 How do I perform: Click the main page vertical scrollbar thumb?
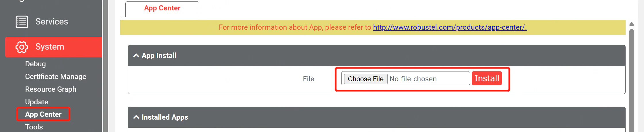pos(632,81)
